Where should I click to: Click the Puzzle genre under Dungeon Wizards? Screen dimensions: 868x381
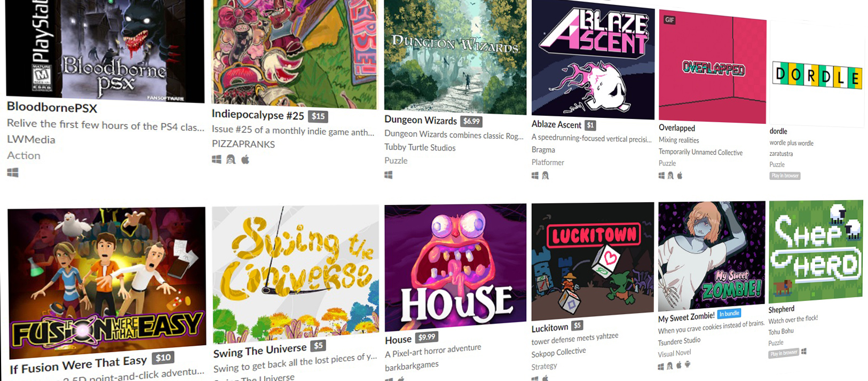[396, 161]
